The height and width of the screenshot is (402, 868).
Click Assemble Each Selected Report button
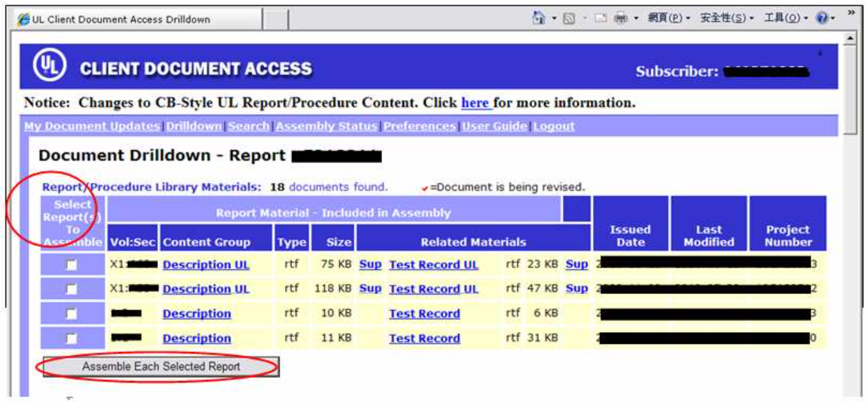(x=161, y=366)
